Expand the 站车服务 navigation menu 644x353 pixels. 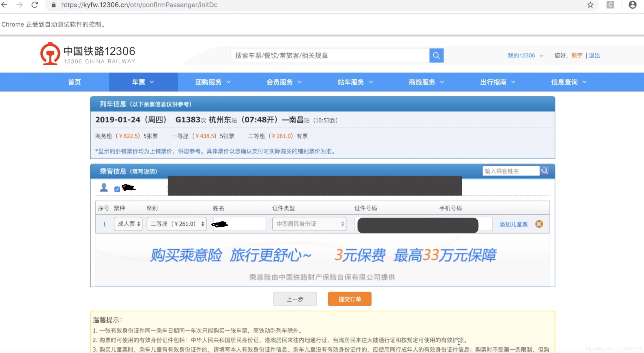pos(355,82)
